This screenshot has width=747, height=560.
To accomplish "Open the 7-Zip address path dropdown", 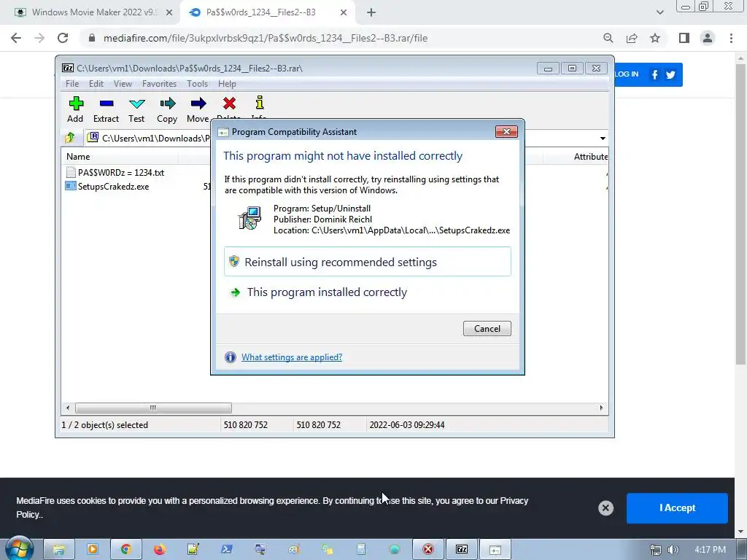I will click(x=603, y=138).
